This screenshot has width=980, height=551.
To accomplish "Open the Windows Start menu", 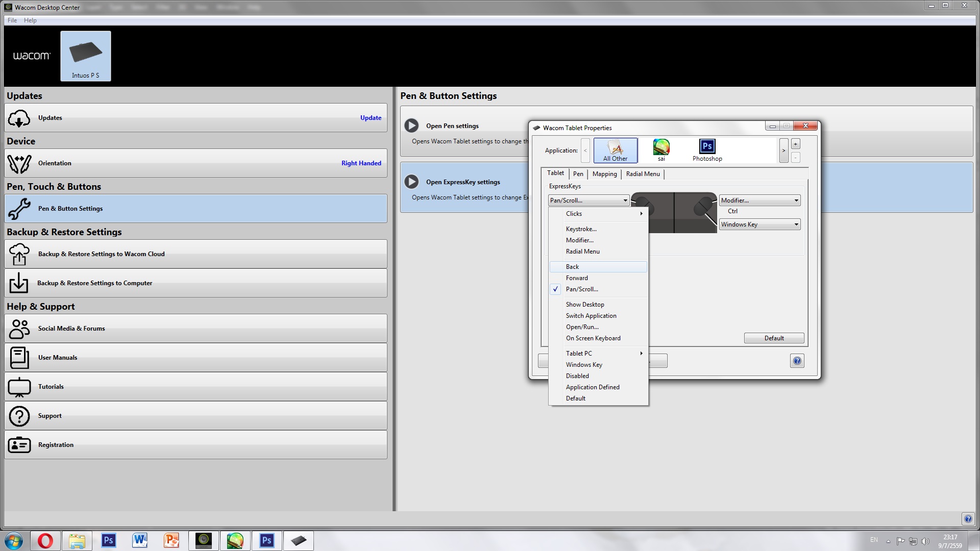I will [14, 541].
